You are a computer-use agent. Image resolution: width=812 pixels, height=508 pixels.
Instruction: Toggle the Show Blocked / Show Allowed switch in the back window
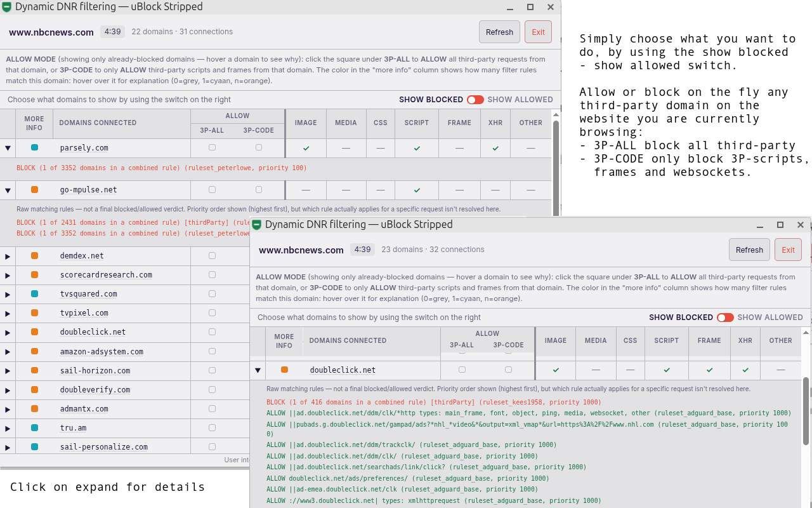click(x=475, y=100)
